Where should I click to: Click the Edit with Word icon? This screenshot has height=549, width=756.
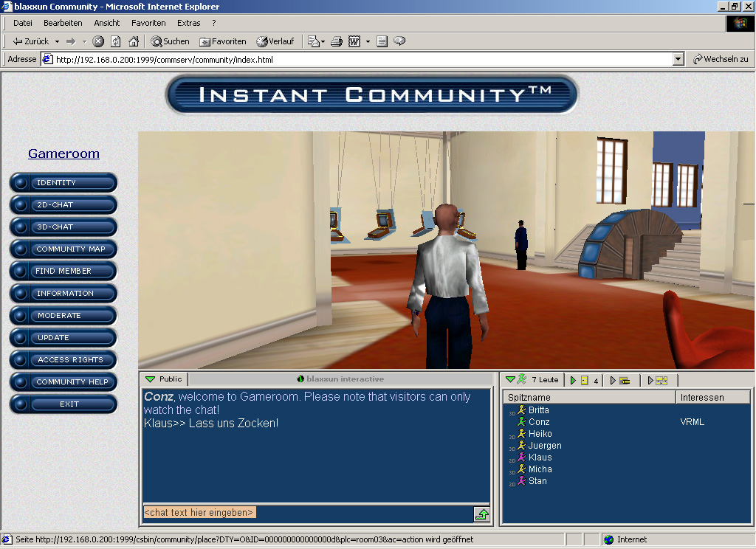(x=354, y=41)
